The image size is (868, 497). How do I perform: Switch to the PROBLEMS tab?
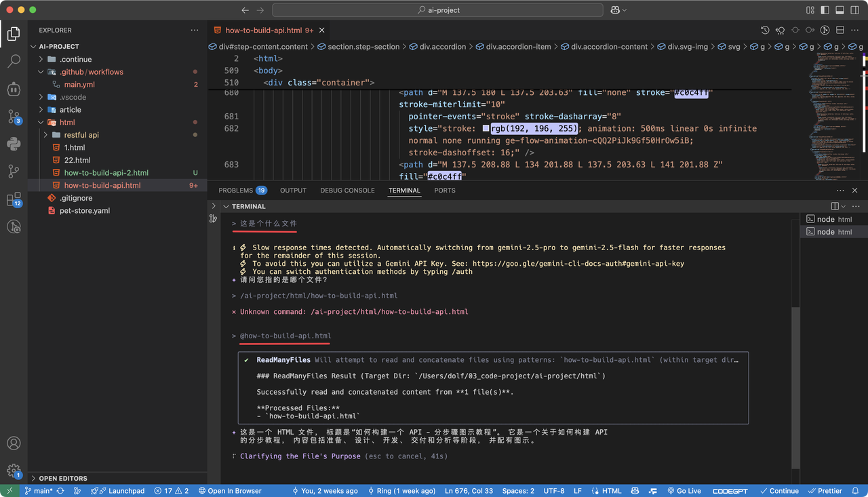coord(242,191)
